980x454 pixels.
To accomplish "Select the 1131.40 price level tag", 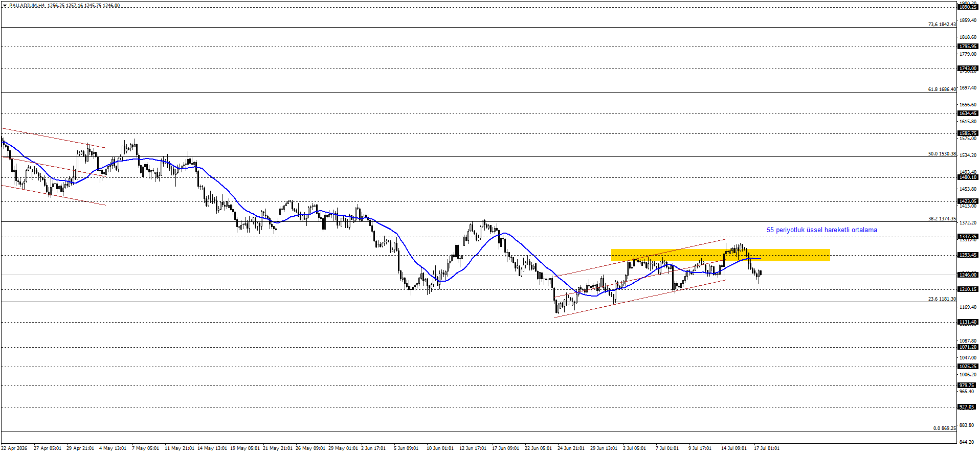I will coord(968,323).
